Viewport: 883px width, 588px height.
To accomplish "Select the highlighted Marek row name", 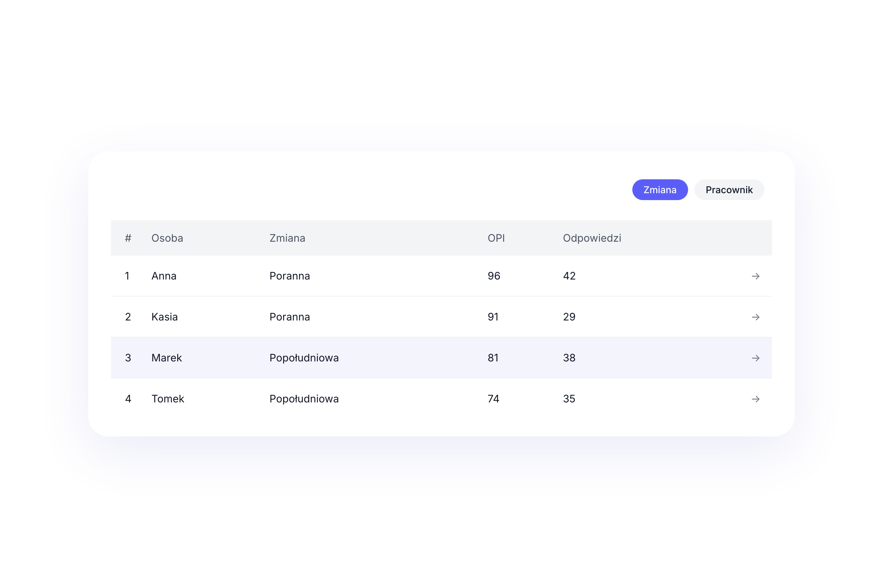I will pos(166,358).
